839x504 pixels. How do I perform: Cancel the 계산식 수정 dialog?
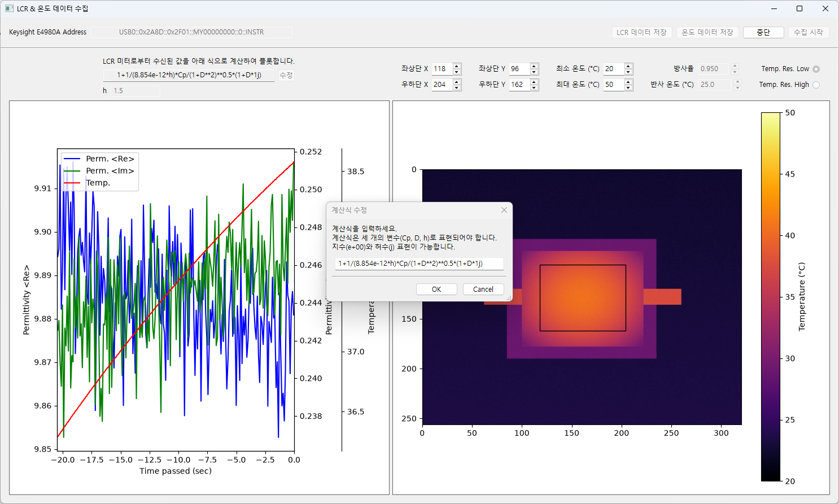click(x=483, y=289)
